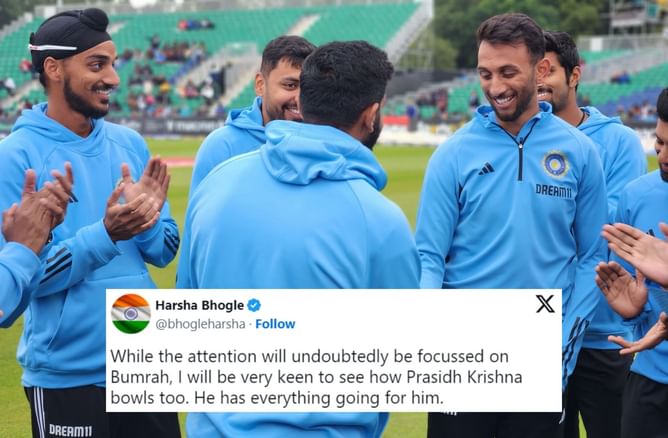This screenshot has height=438, width=668.
Task: Click the clapping hands of the turbaned player
Action: click(137, 197)
